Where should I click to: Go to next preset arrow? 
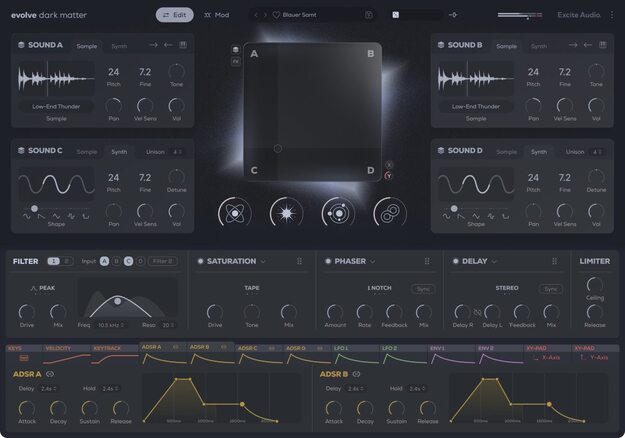point(265,15)
